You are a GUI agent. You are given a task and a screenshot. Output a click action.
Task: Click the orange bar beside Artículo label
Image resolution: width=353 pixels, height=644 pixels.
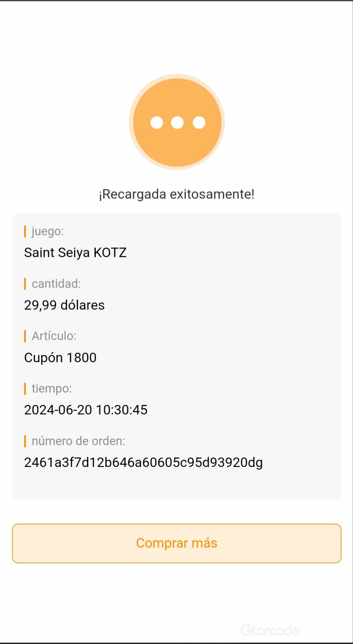coord(25,336)
